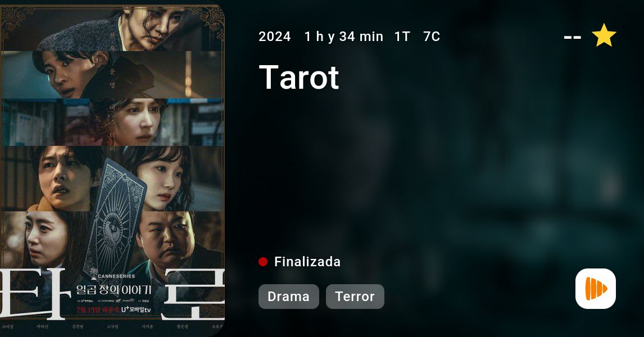The height and width of the screenshot is (337, 644).
Task: Click the empty rating score dashes
Action: [573, 38]
